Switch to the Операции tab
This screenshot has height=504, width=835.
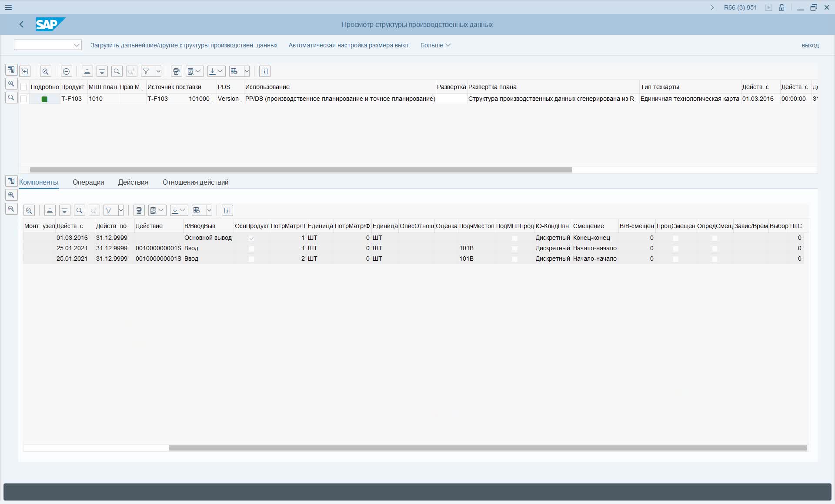click(x=88, y=182)
